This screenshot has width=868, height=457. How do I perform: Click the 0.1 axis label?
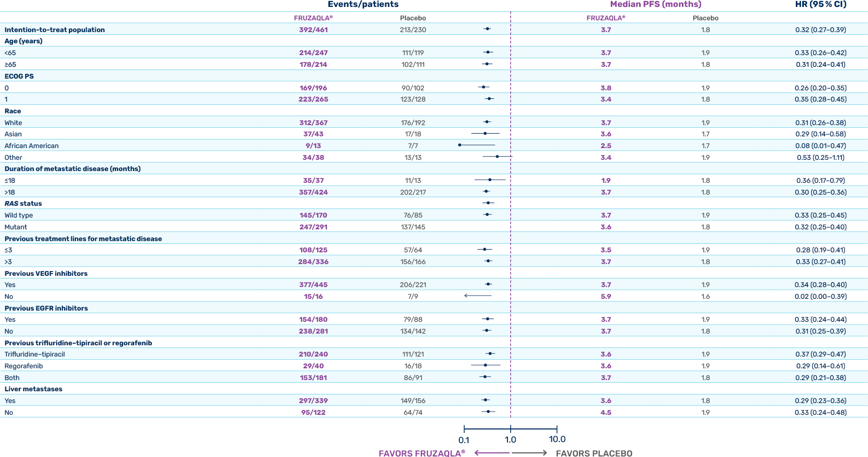(x=464, y=440)
